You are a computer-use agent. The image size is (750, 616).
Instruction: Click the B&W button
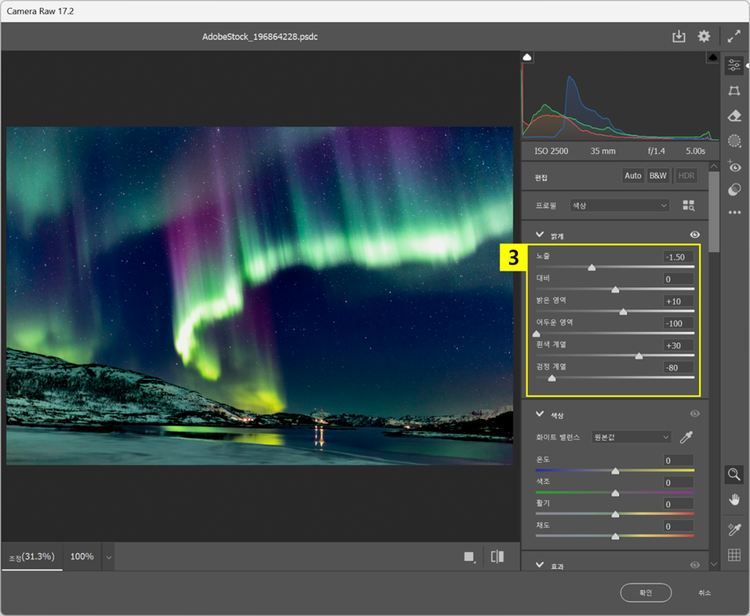[658, 176]
